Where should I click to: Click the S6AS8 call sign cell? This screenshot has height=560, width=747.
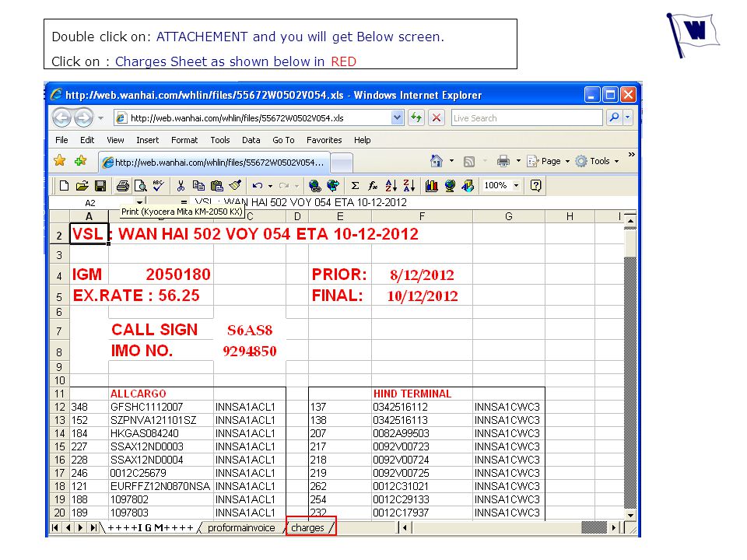click(250, 330)
